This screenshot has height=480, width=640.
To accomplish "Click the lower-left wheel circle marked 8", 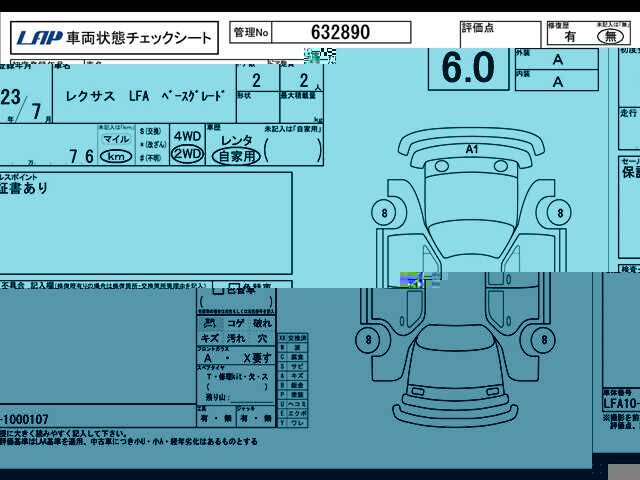I will pos(368,340).
